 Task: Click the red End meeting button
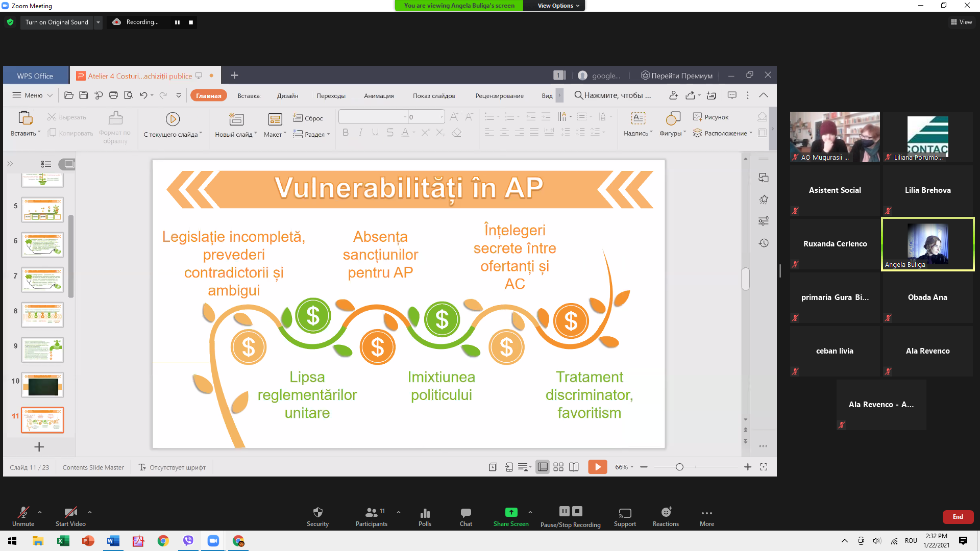click(958, 517)
